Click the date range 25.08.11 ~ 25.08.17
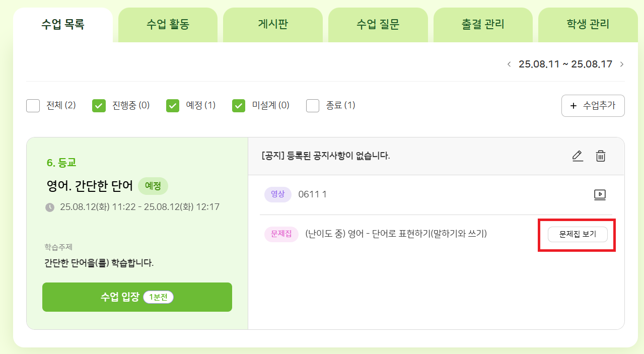 (565, 64)
